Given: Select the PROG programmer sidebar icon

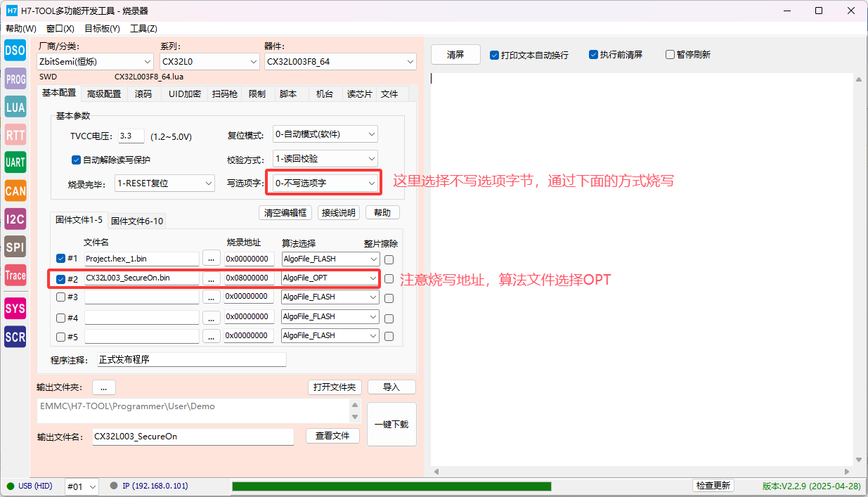Looking at the screenshot, I should point(15,79).
